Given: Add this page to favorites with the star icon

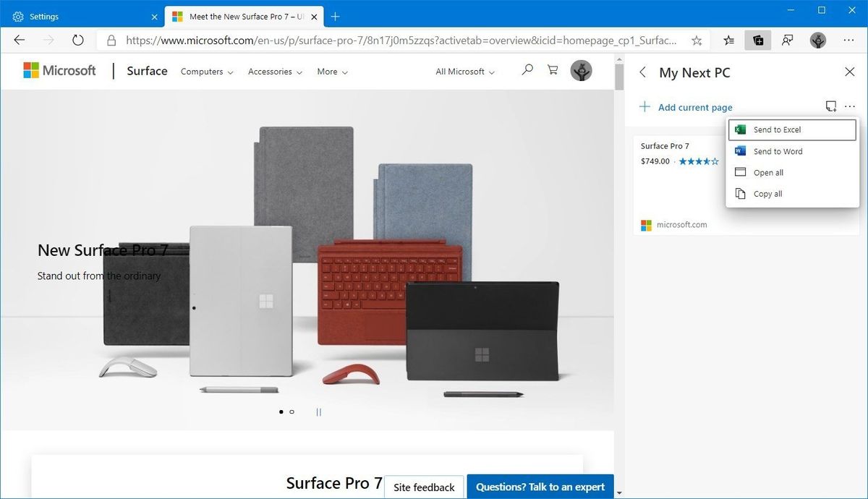Looking at the screenshot, I should pyautogui.click(x=696, y=41).
